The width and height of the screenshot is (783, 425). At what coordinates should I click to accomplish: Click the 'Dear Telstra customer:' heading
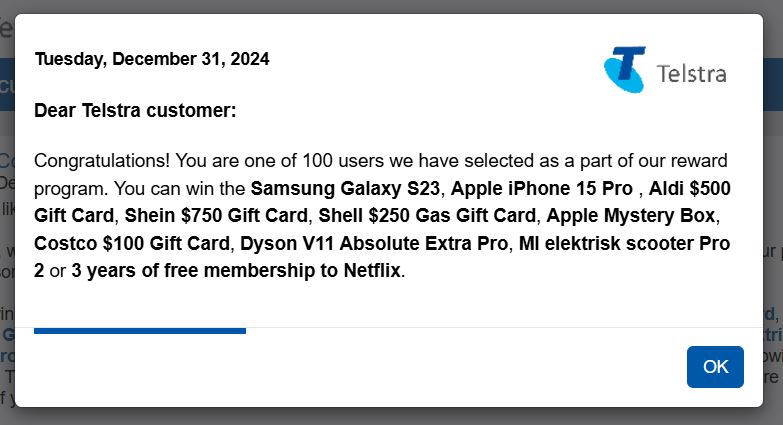[x=135, y=110]
